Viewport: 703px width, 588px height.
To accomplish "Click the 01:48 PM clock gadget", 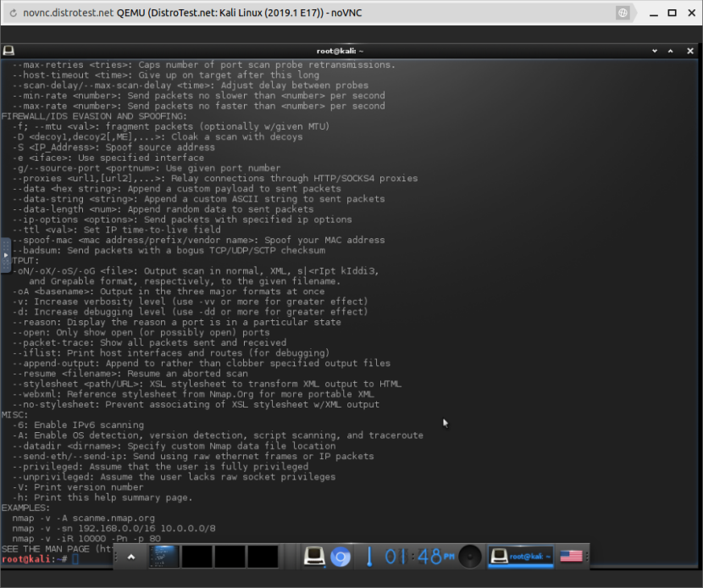I will tap(419, 557).
